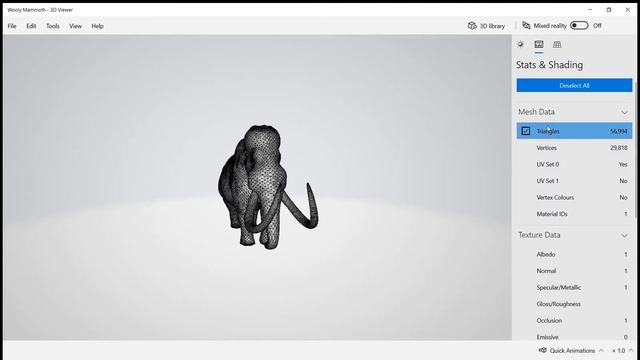Click the Mixed reality icon
The width and height of the screenshot is (640, 360).
pyautogui.click(x=527, y=26)
